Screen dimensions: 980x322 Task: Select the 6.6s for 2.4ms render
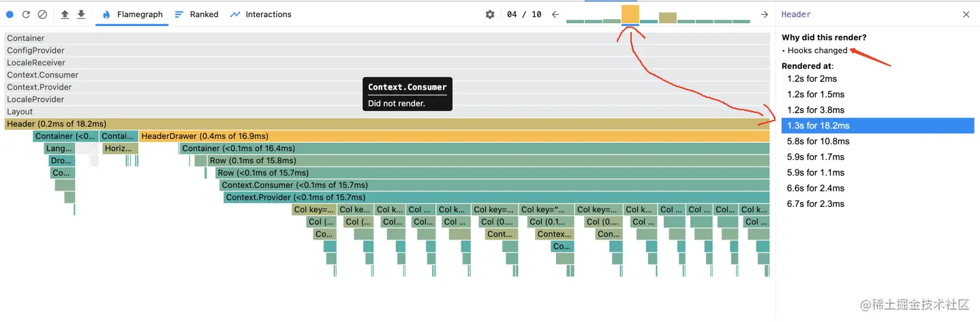coord(878,189)
